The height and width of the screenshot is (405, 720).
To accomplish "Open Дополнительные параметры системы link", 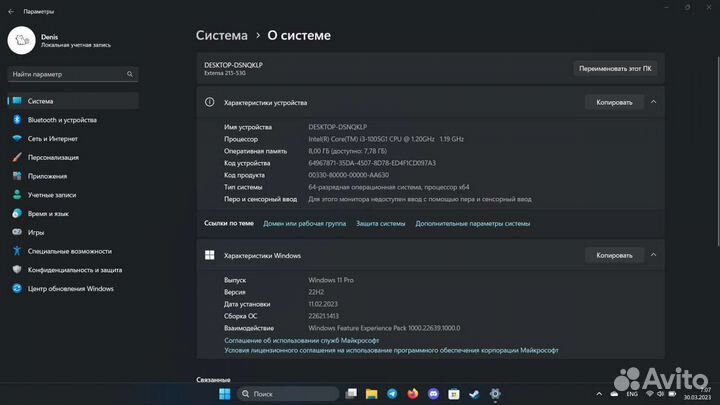I will pyautogui.click(x=472, y=224).
